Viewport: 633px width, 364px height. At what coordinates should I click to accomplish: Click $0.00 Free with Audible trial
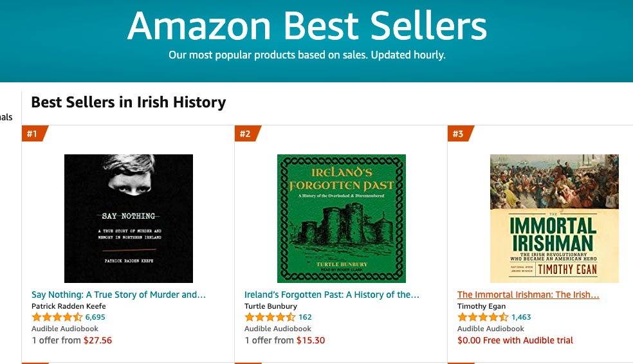click(515, 340)
